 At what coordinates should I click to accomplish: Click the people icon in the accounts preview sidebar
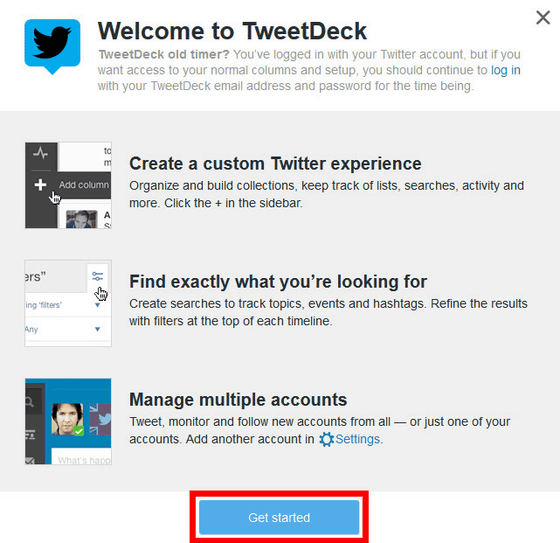pos(30,435)
